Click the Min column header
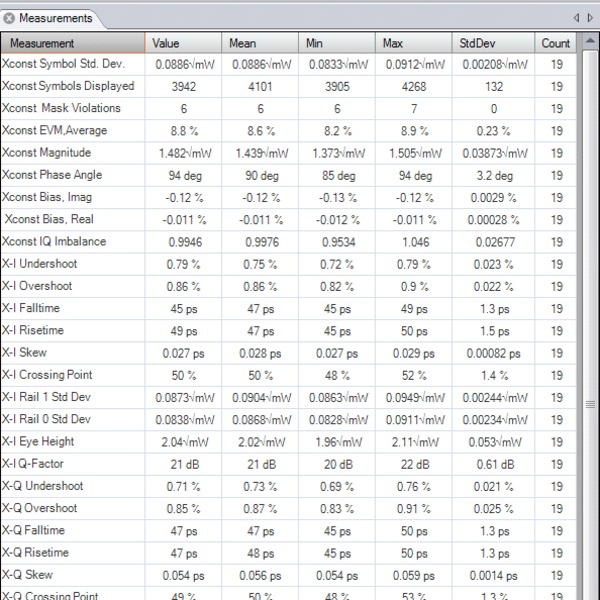Image resolution: width=600 pixels, height=600 pixels. pyautogui.click(x=338, y=43)
